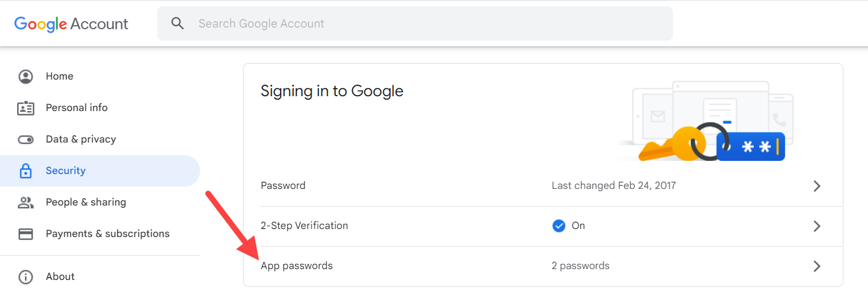Click the Password row label
The height and width of the screenshot is (296, 868).
coord(283,186)
